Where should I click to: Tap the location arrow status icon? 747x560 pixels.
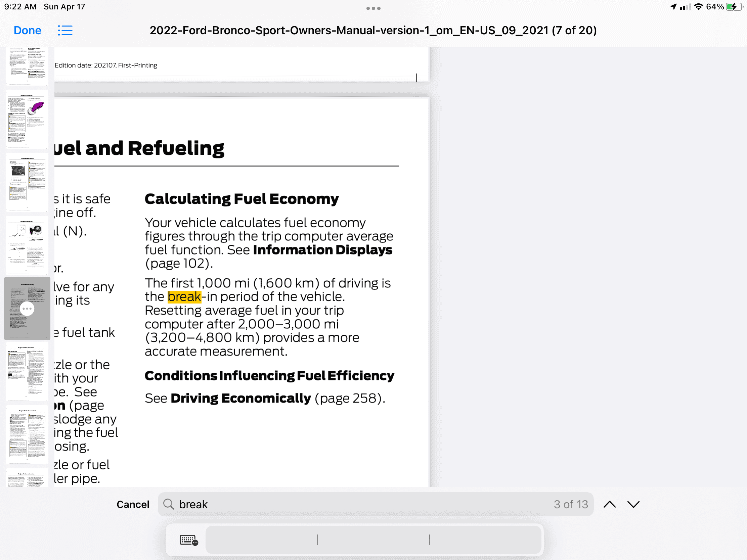pyautogui.click(x=673, y=7)
